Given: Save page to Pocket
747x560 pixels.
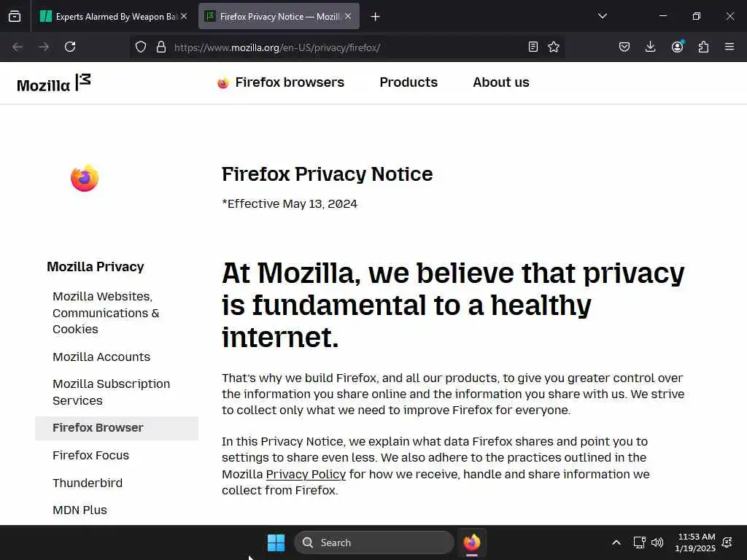Looking at the screenshot, I should [x=624, y=47].
